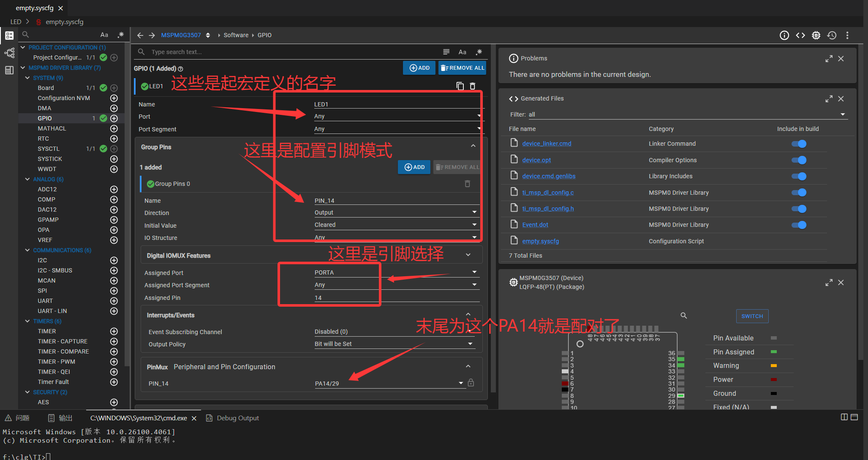Open the device view chip icon

coord(816,35)
